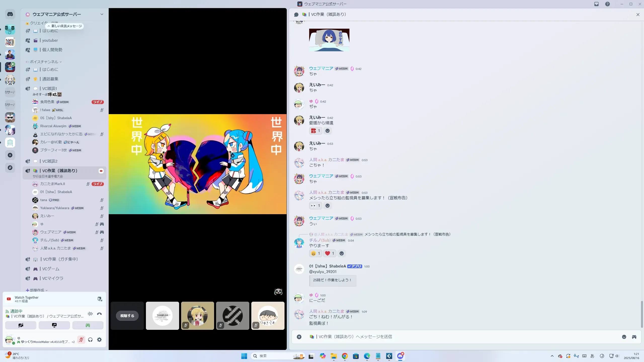
Task: Expand the ウェブマニア公式サーバー server dropdown
Action: (102, 14)
